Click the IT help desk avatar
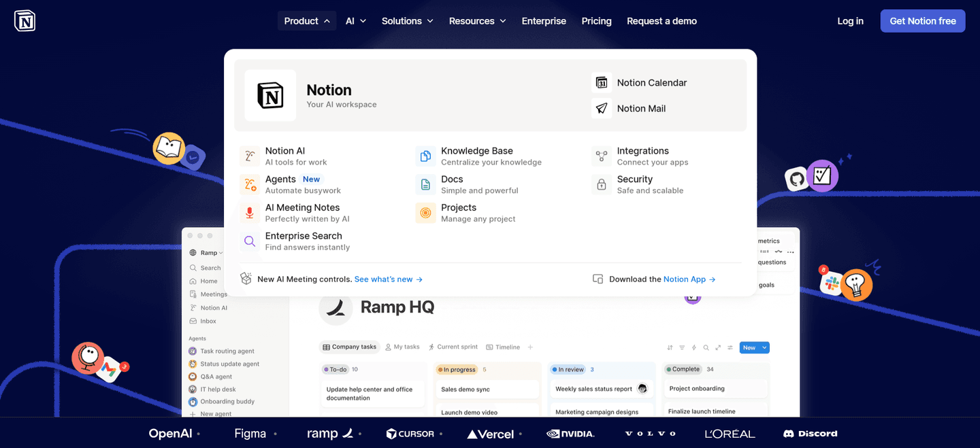 coord(193,389)
